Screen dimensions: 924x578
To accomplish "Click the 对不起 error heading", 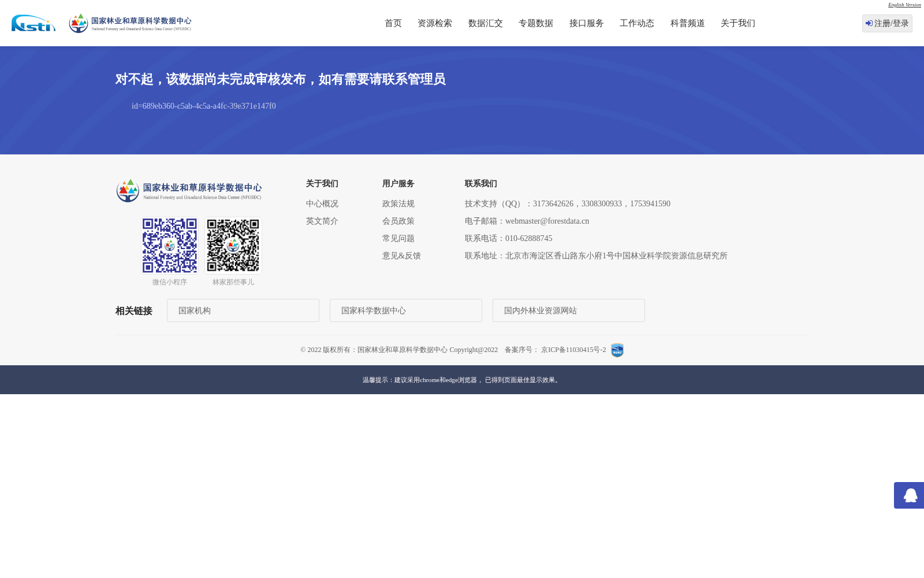I will 281,79.
